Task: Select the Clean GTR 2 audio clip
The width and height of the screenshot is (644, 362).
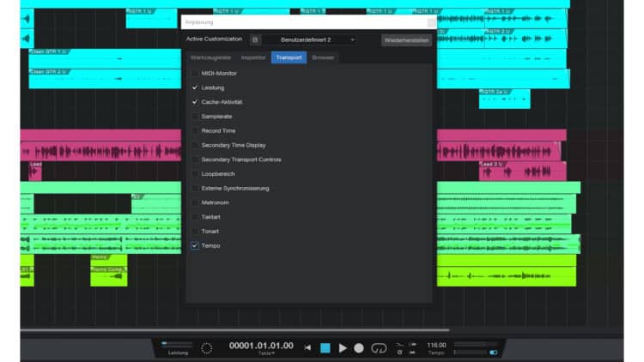Action: pyautogui.click(x=105, y=79)
